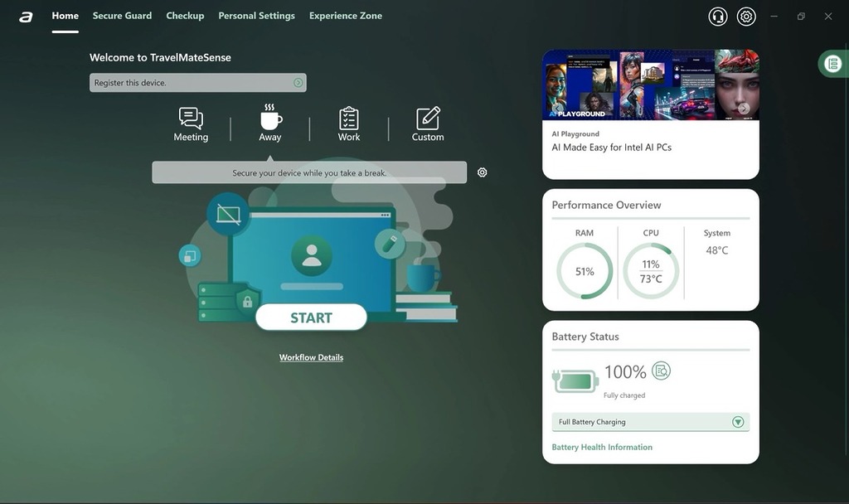This screenshot has width=849, height=504.
Task: Switch to Secure Guard tab
Action: click(122, 16)
